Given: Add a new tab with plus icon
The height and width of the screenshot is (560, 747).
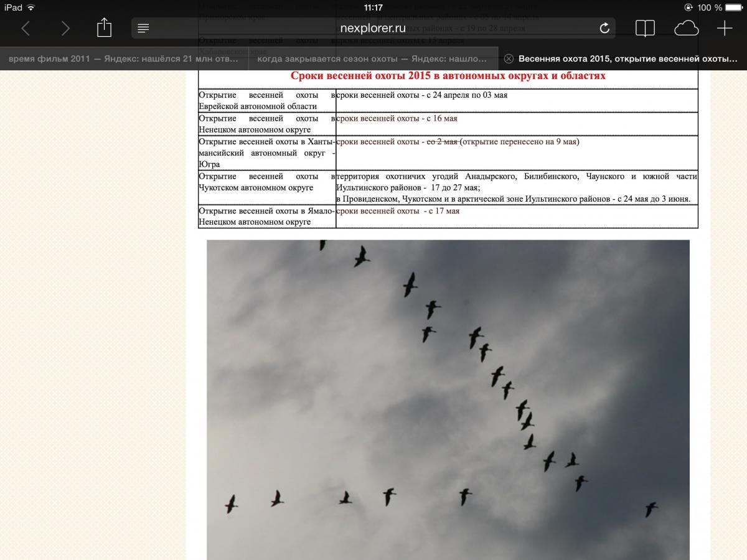Looking at the screenshot, I should (725, 28).
